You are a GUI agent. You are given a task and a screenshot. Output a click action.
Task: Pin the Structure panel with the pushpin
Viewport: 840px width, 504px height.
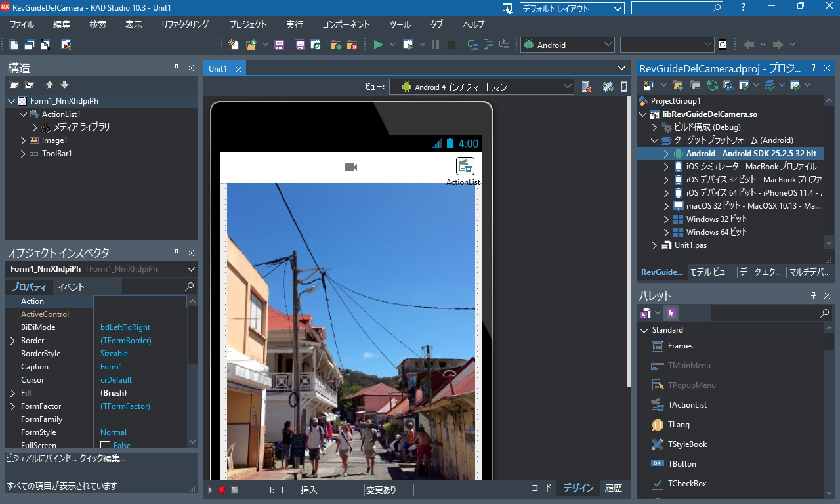coord(177,68)
